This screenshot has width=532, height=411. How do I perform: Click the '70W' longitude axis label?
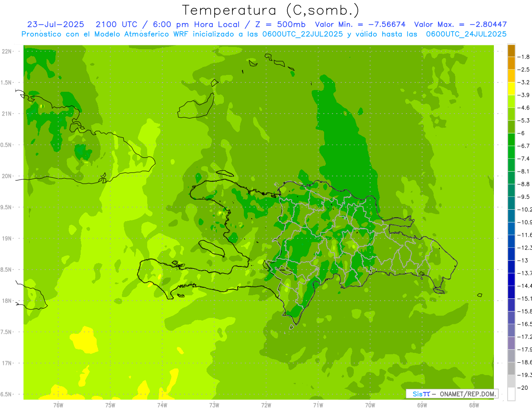(x=370, y=405)
